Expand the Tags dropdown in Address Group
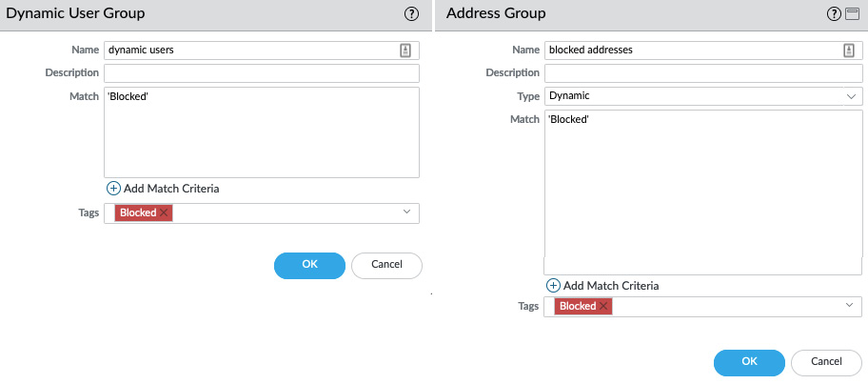The image size is (868, 384). click(x=850, y=305)
